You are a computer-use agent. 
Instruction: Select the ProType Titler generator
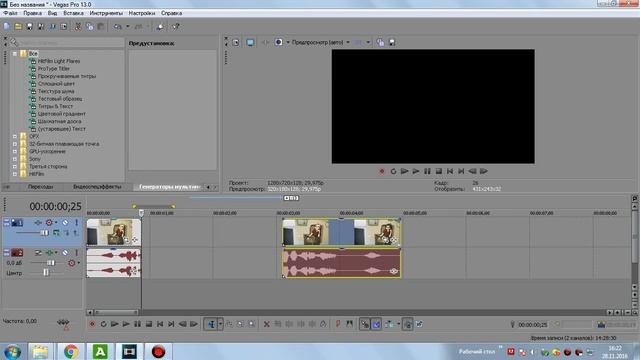click(53, 69)
